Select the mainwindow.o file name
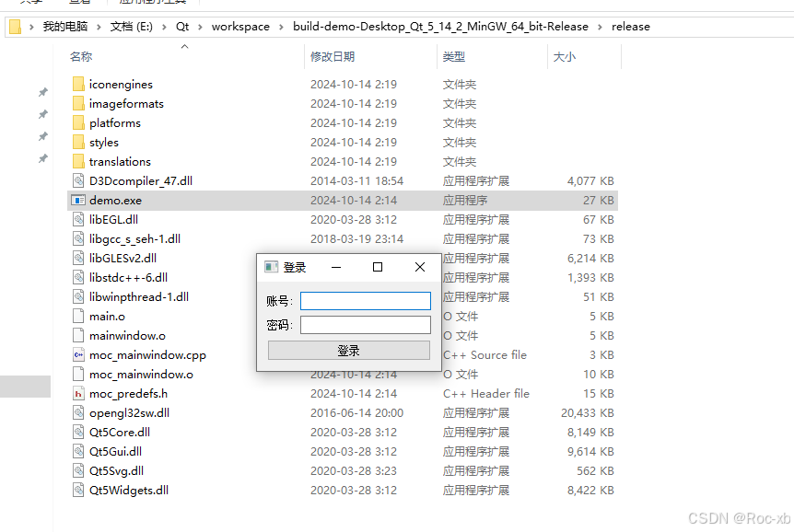The height and width of the screenshot is (532, 794). (128, 336)
